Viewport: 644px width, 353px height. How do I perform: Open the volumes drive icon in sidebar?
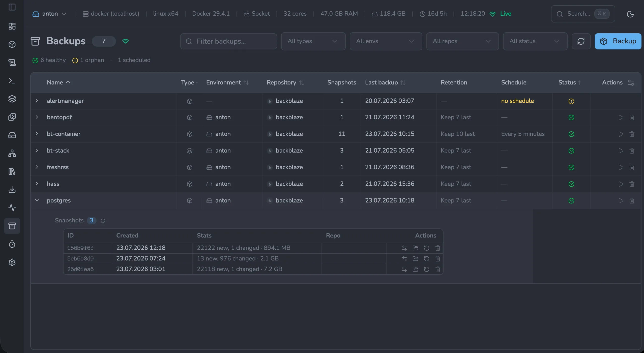[x=12, y=135]
